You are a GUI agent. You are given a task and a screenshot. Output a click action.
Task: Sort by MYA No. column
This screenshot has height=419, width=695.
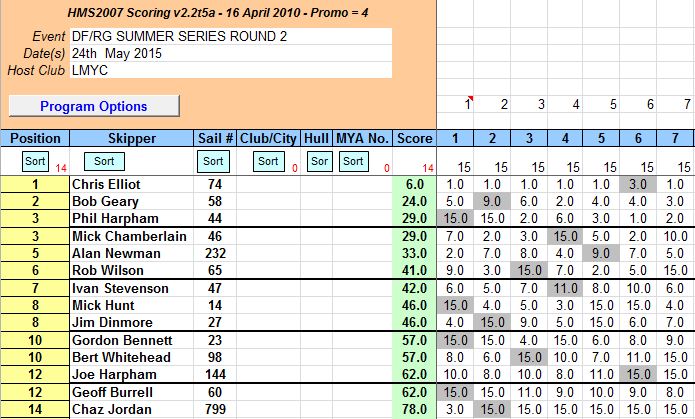[361, 161]
